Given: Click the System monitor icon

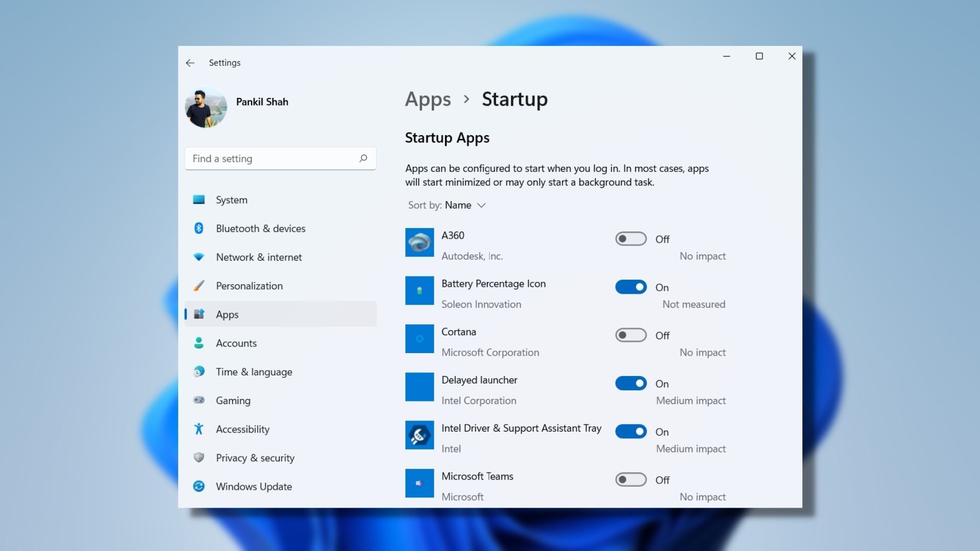Looking at the screenshot, I should click(199, 200).
